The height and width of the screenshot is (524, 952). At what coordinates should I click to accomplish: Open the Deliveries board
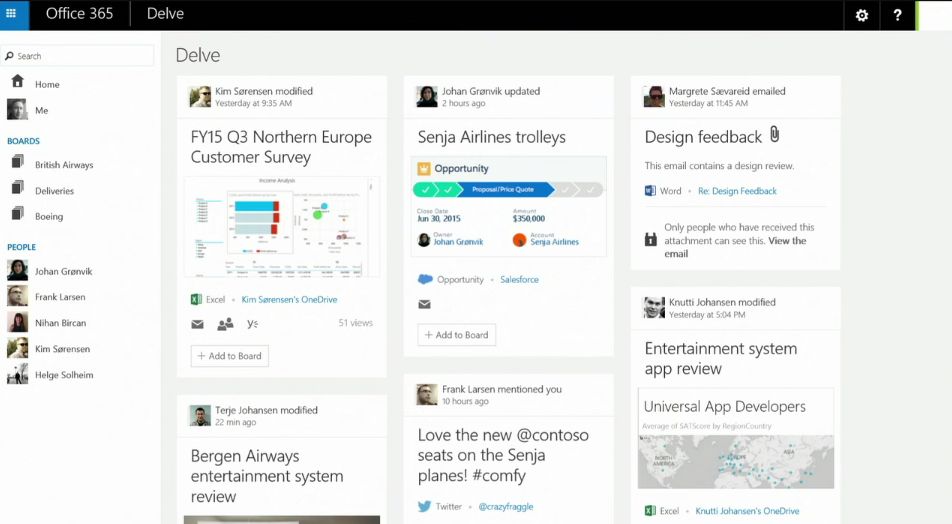coord(55,191)
